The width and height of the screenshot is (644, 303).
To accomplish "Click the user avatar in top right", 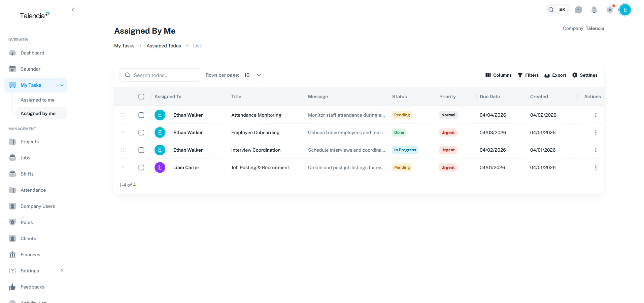I will [x=625, y=10].
